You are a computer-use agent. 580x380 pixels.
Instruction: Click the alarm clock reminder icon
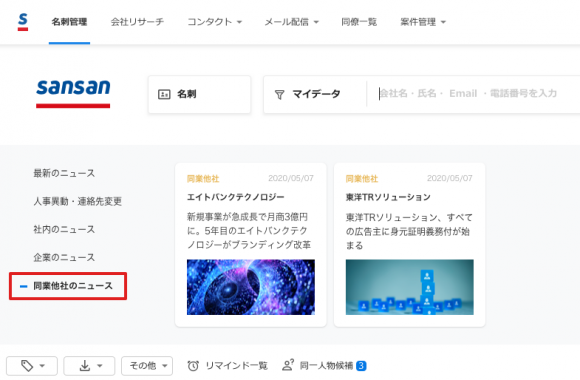pyautogui.click(x=193, y=366)
